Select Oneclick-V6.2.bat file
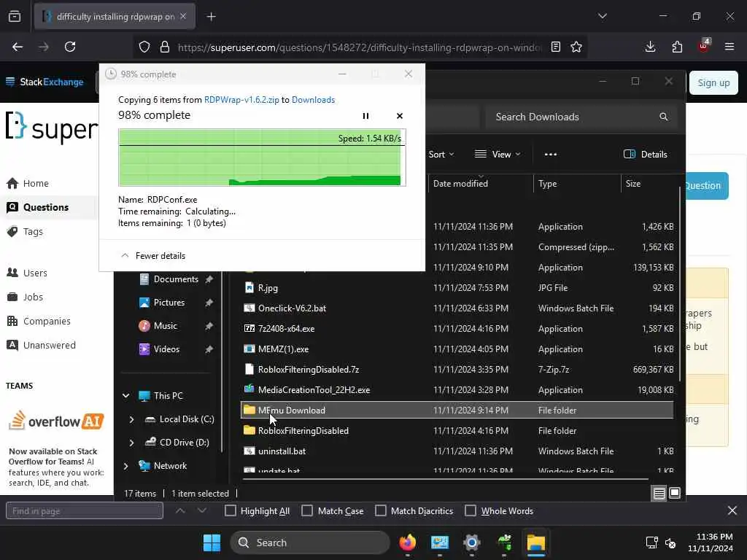This screenshot has height=560, width=747. point(457,308)
